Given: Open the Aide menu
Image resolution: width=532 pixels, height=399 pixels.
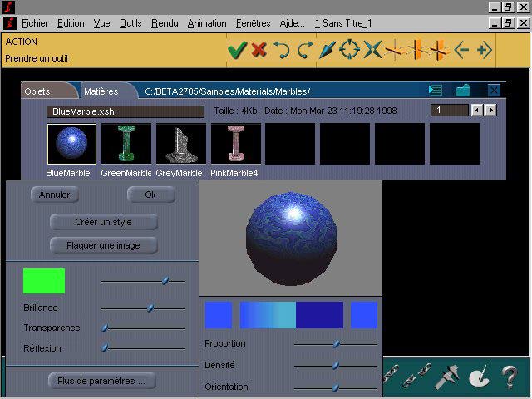Looking at the screenshot, I should (292, 23).
